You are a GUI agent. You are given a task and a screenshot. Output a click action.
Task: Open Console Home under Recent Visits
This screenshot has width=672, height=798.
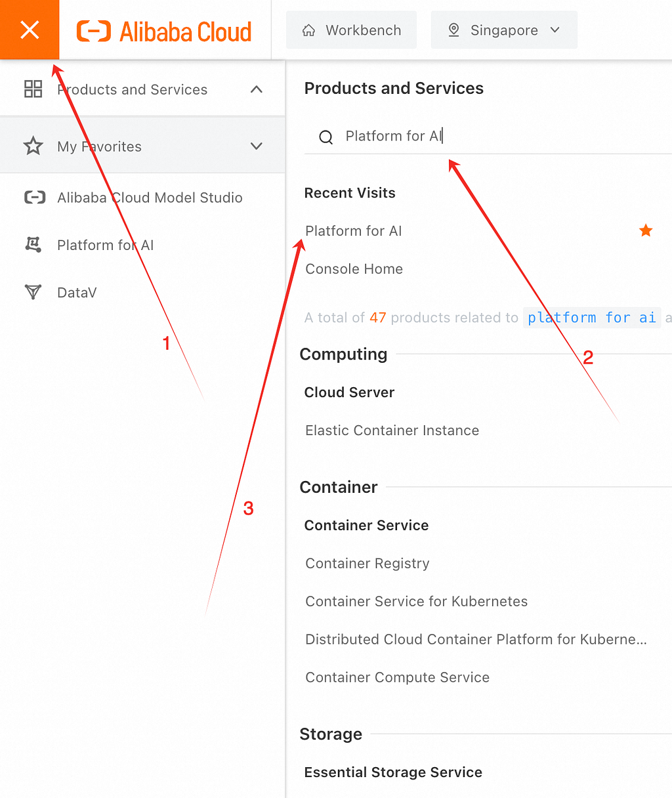(354, 269)
